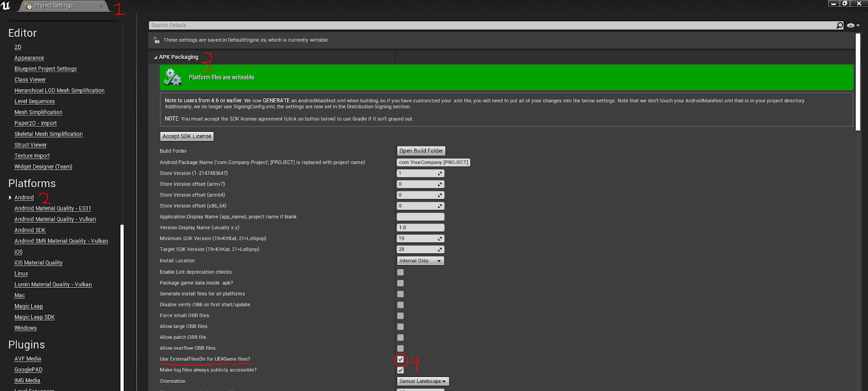The image size is (868, 391).
Task: Open Texture Import settings
Action: pos(32,156)
